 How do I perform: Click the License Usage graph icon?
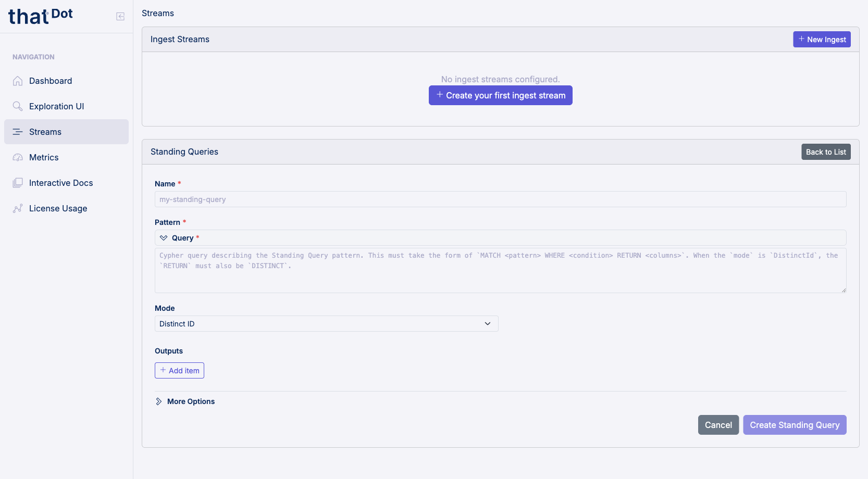18,208
